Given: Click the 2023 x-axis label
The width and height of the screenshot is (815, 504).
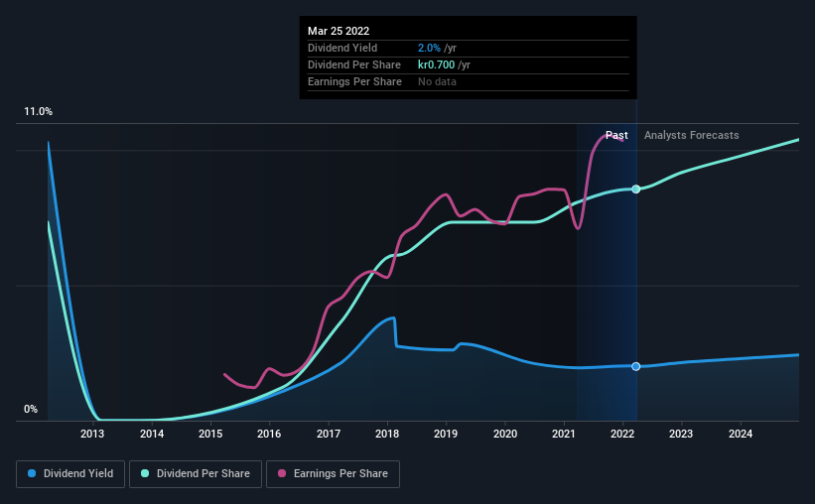Looking at the screenshot, I should (681, 434).
